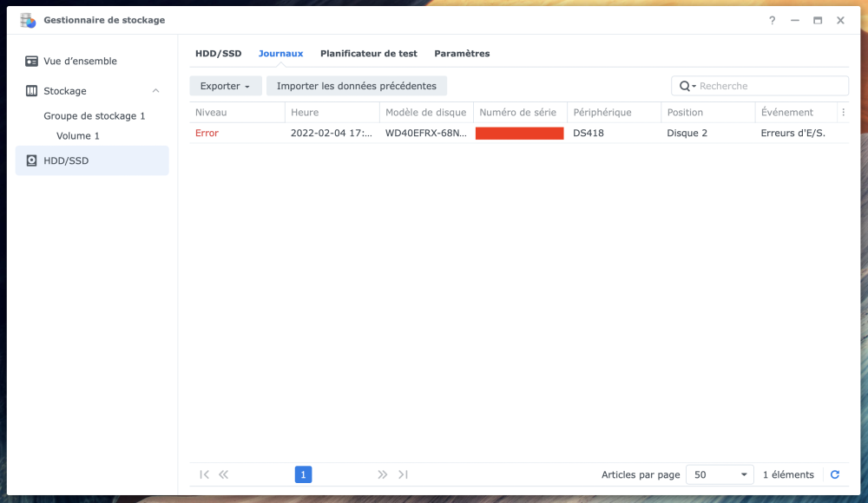This screenshot has height=503, width=868.
Task: Click page number 1 button
Action: (303, 474)
